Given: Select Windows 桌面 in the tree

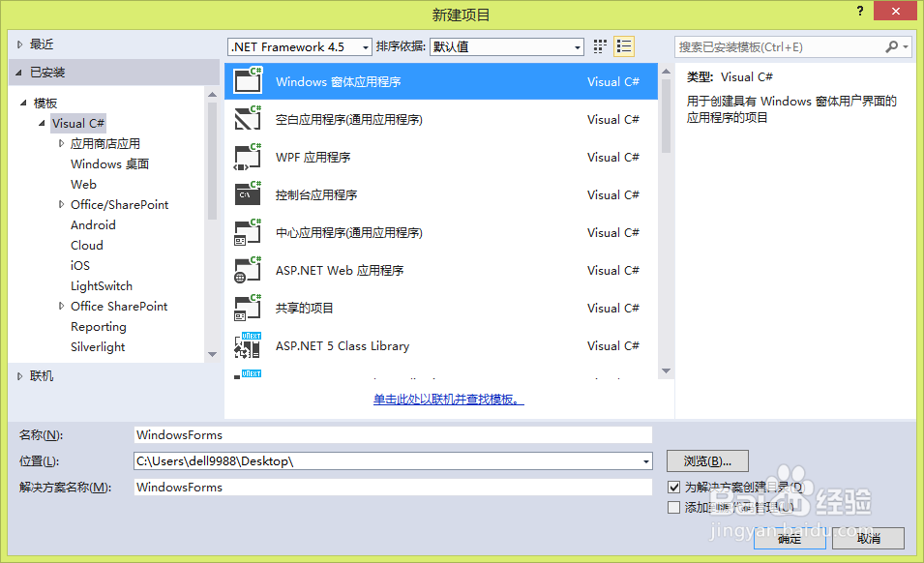Looking at the screenshot, I should tap(109, 163).
